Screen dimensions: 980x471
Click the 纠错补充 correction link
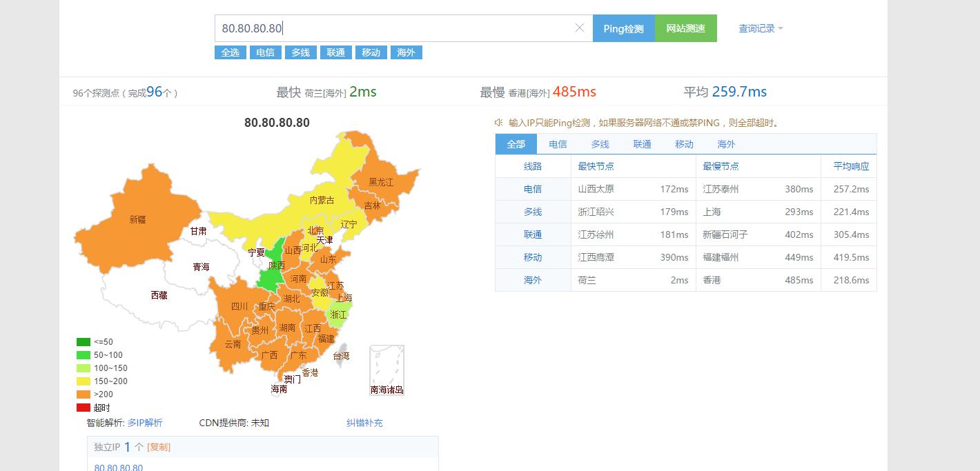click(x=364, y=422)
